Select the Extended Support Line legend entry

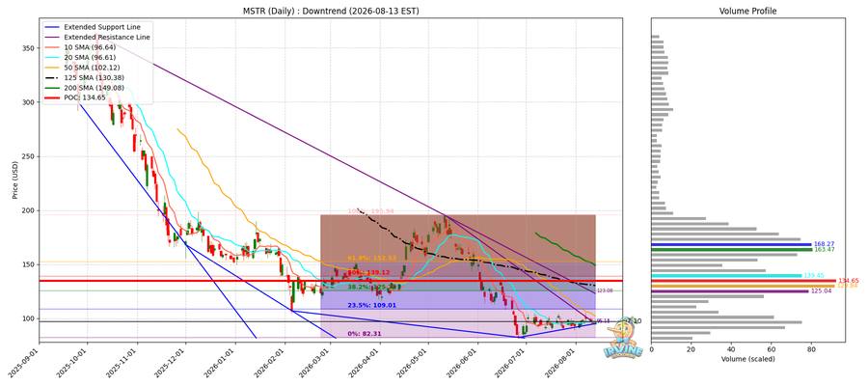click(x=98, y=27)
